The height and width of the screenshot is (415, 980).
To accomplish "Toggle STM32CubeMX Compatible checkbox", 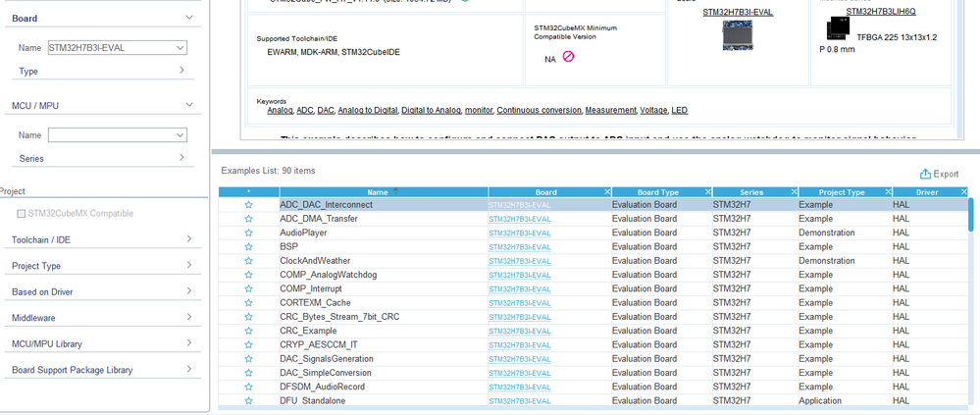I will point(22,214).
